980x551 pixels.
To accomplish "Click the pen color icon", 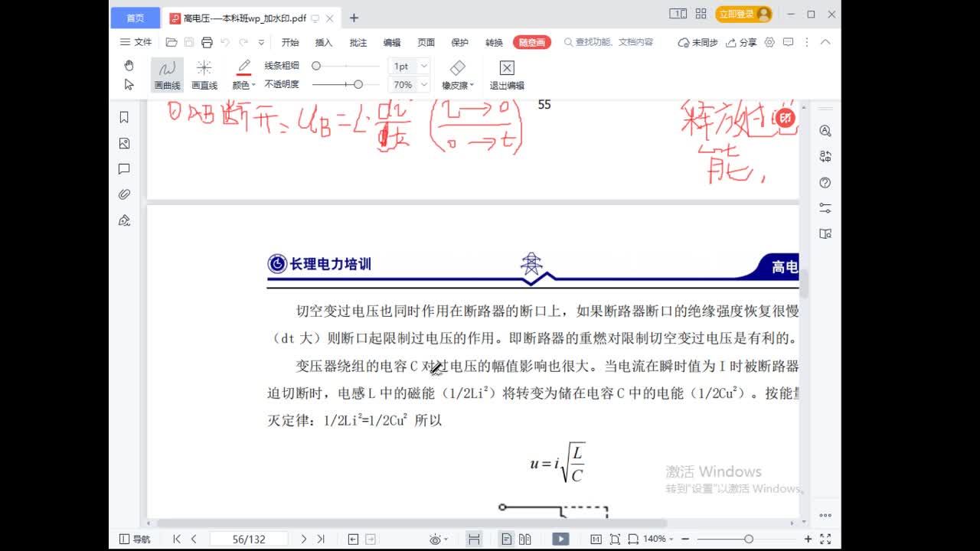I will point(243,68).
